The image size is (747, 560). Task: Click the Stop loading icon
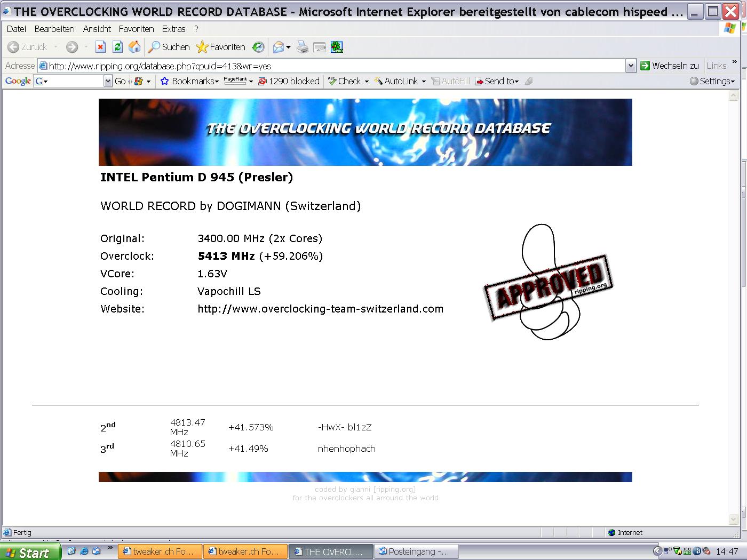(x=100, y=47)
